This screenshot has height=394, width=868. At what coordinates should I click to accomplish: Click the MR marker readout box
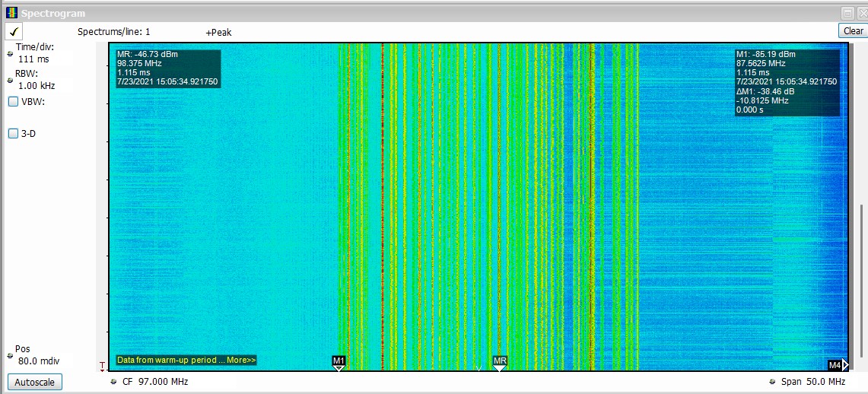[x=167, y=68]
